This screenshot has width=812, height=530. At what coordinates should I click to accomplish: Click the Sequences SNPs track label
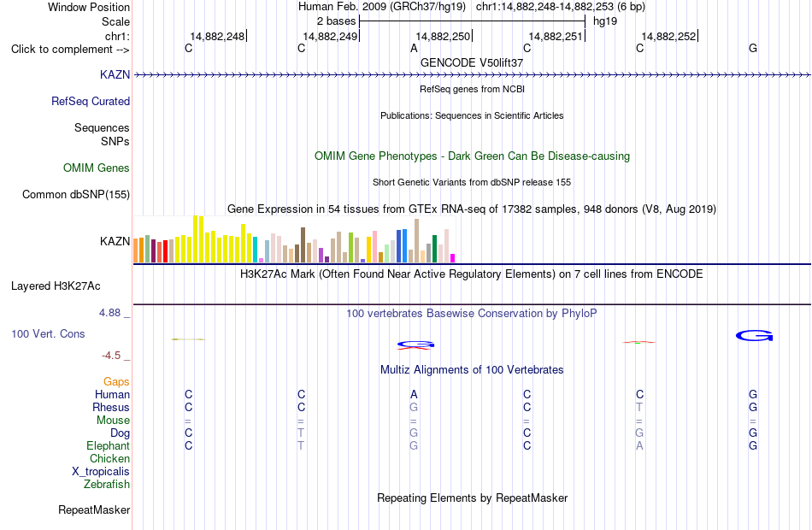tap(102, 135)
